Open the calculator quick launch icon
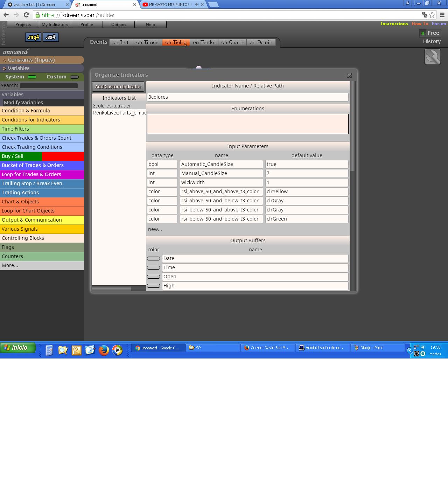 tap(49, 350)
